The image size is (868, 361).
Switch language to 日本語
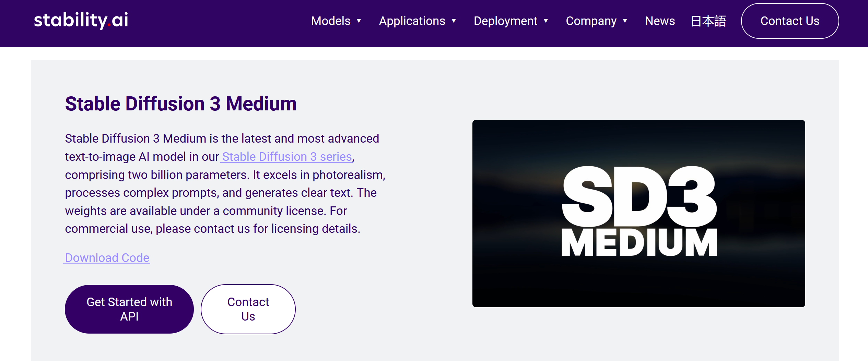[708, 21]
